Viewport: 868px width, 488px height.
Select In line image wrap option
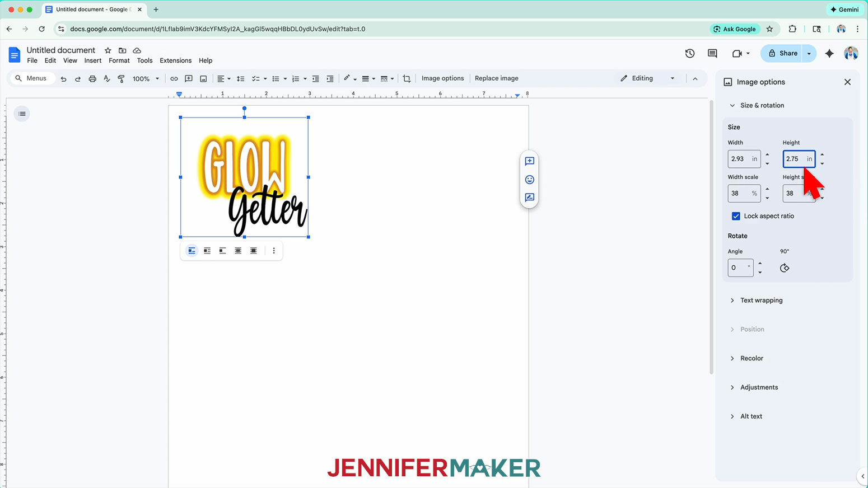click(192, 251)
